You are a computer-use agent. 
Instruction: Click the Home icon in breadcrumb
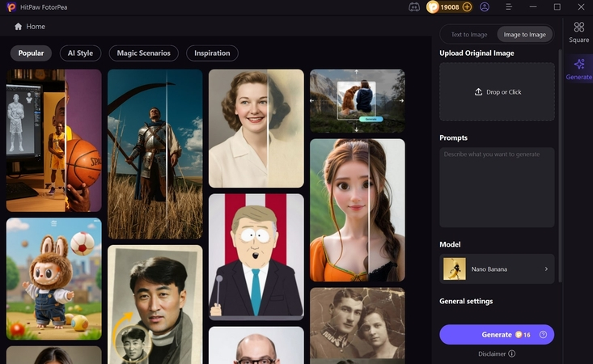(x=18, y=27)
